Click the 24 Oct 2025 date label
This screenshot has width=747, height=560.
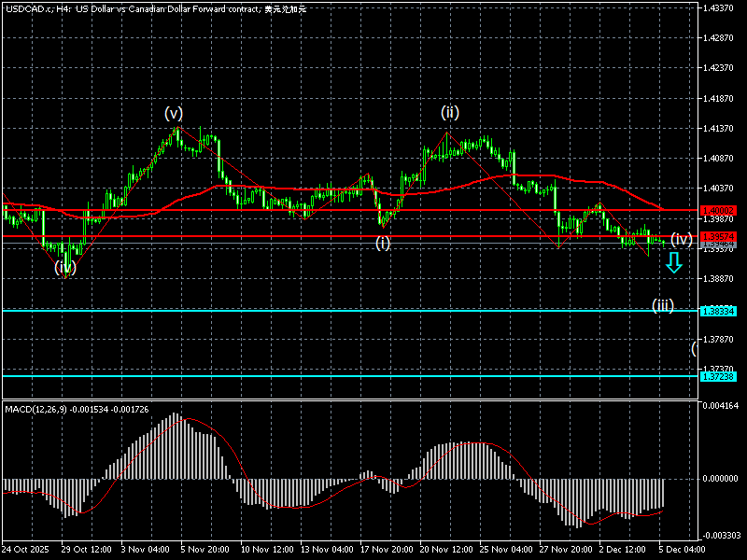click(x=26, y=548)
